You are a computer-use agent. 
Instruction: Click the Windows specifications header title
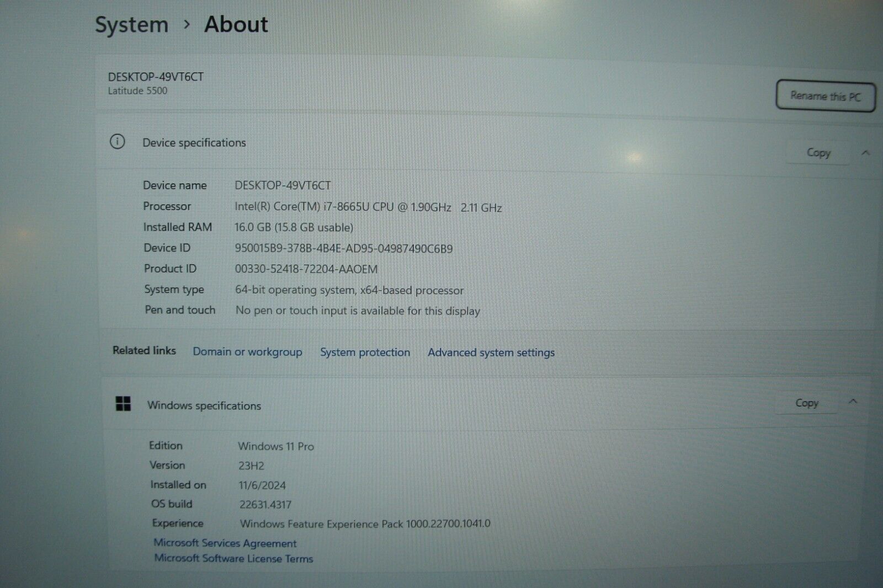(x=204, y=405)
